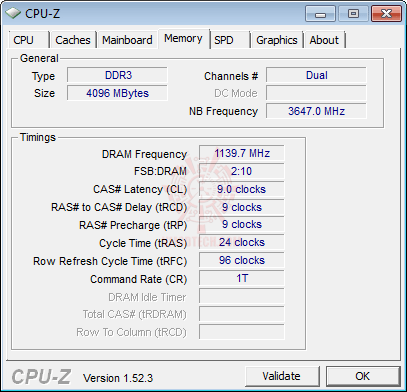
Task: Click the 'Channels #' label
Action: (x=231, y=76)
